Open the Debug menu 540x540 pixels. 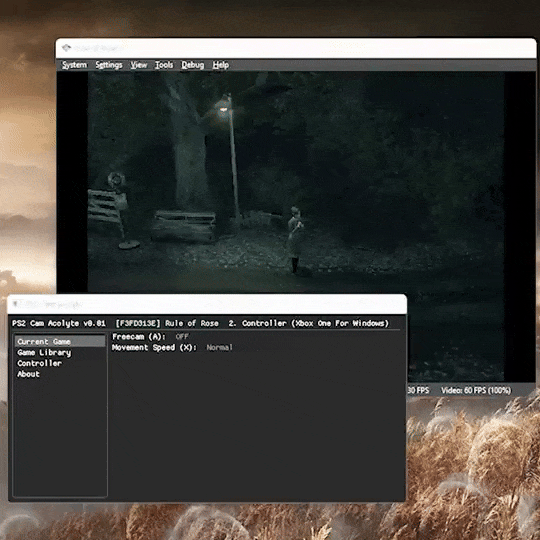[x=193, y=65]
